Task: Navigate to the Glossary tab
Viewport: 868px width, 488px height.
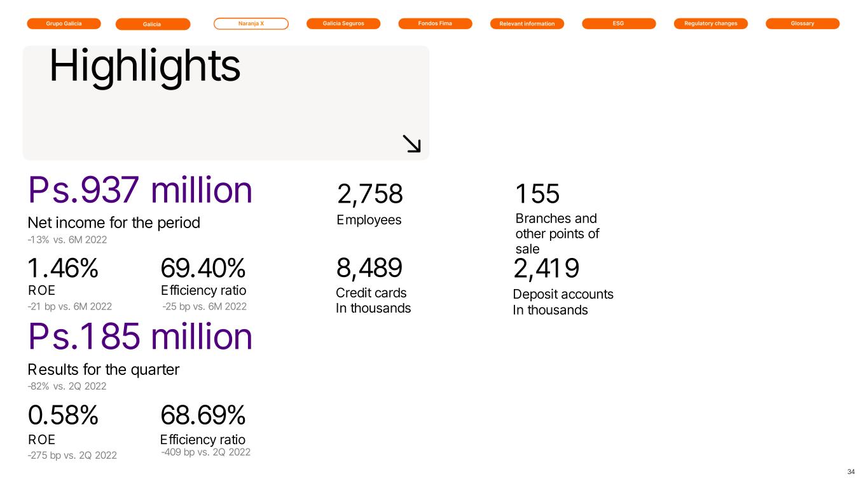Action: (803, 24)
